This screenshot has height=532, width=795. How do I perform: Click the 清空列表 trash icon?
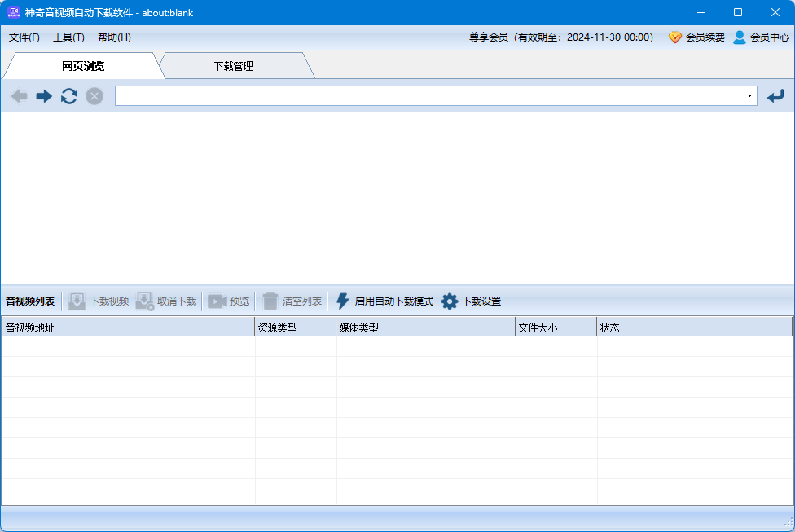270,301
